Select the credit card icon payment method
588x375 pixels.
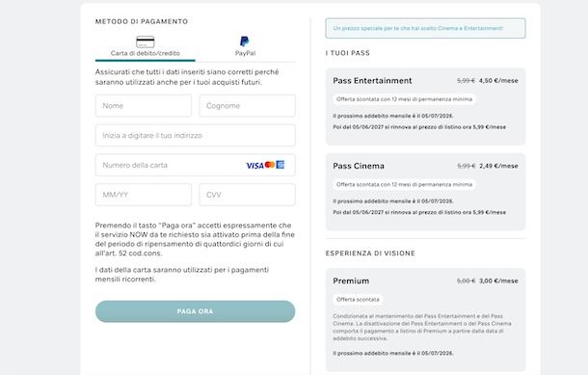146,41
